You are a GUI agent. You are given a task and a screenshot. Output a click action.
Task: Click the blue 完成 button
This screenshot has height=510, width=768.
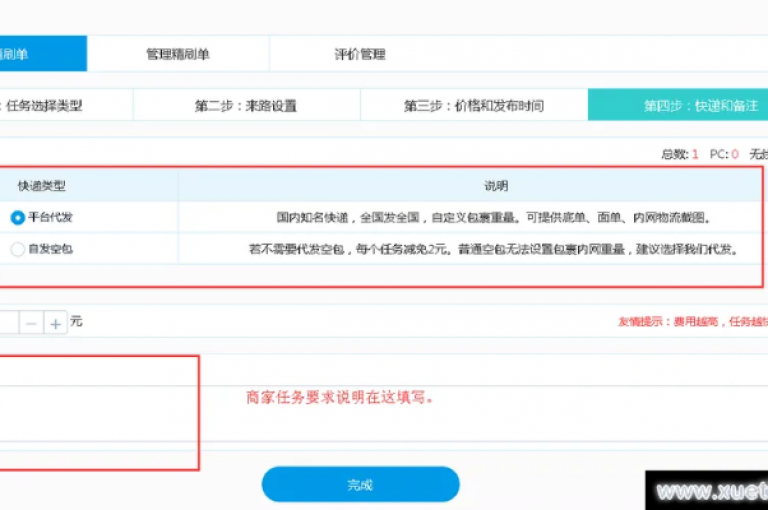[x=360, y=485]
